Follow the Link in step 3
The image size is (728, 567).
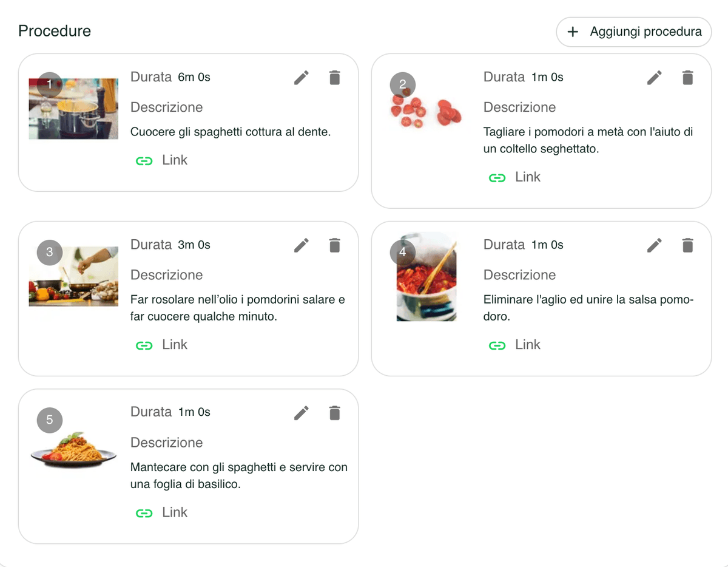click(x=162, y=345)
